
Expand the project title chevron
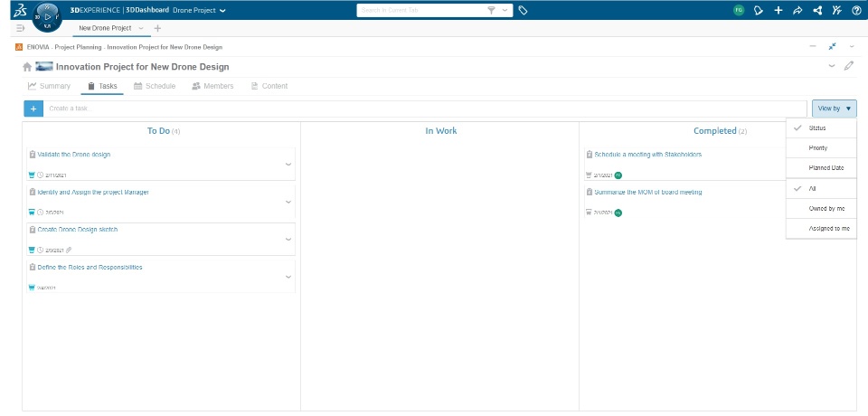pos(832,66)
